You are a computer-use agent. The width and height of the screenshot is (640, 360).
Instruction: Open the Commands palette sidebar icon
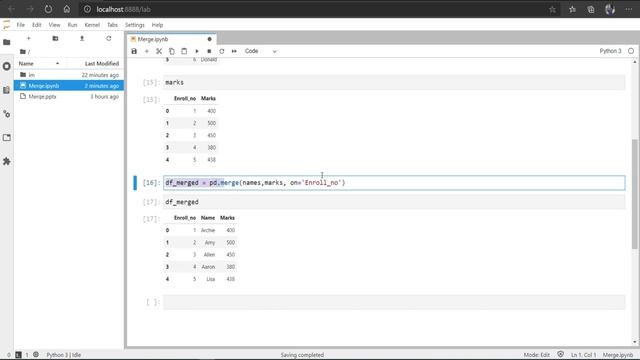[7, 90]
